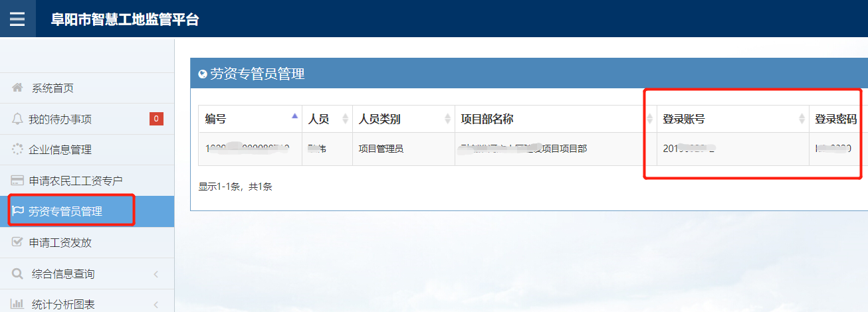Viewport: 868px width, 312px height.
Task: Click the checkbox icon beside 申请工资发放
Action: (x=17, y=242)
